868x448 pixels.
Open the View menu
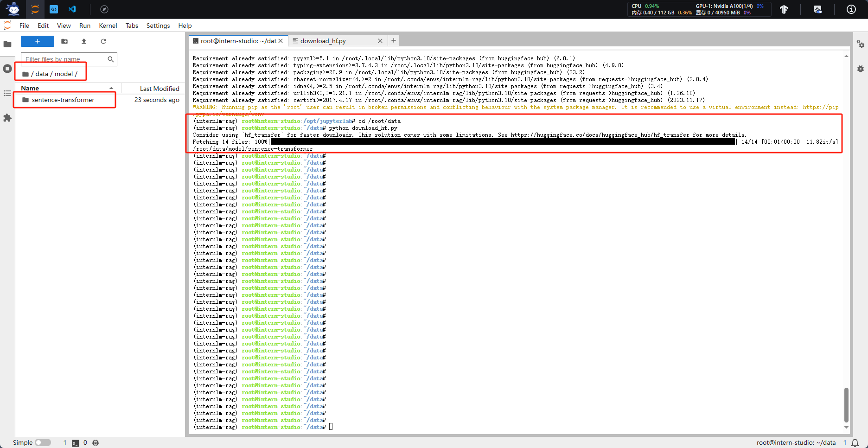tap(64, 26)
